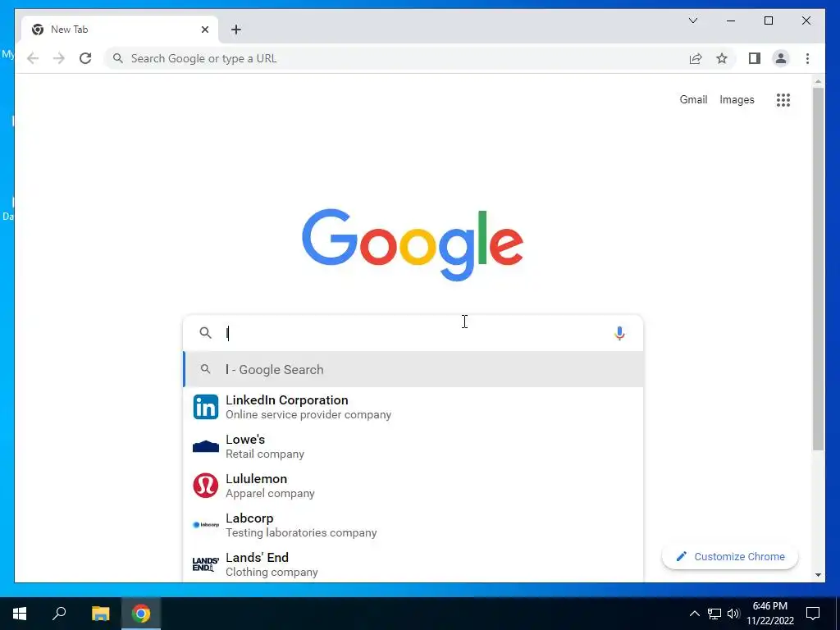Open Windows Start menu
This screenshot has height=630, width=840.
[20, 614]
